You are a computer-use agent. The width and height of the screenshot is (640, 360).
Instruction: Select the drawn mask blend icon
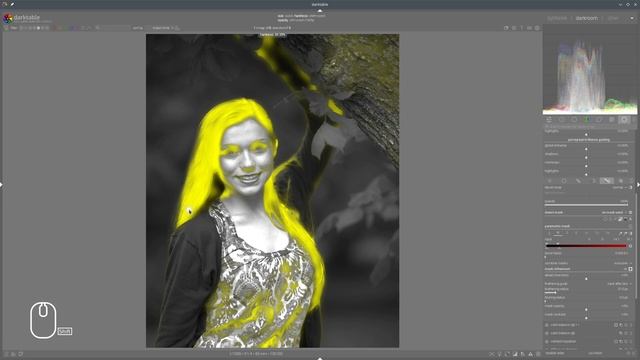(x=578, y=181)
